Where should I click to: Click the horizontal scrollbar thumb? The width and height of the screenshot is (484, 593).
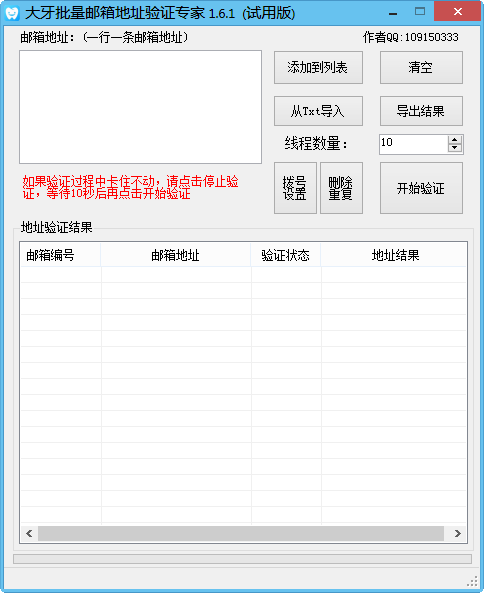coord(241,533)
